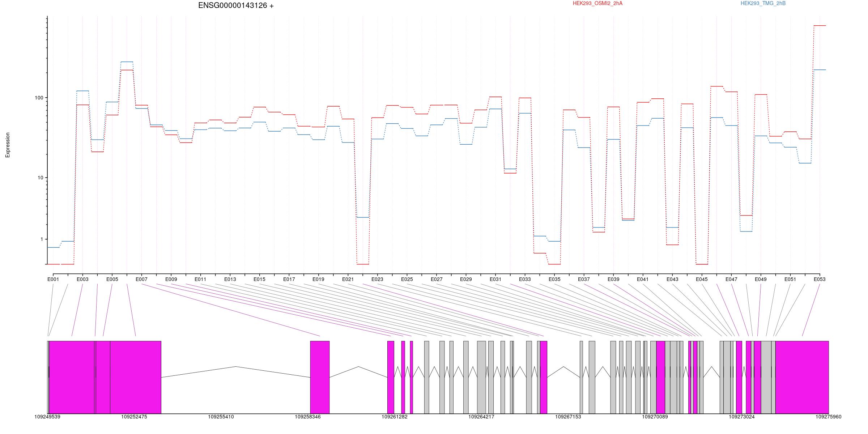This screenshot has width=868, height=434.
Task: Click genomic coordinate 109252475
Action: (x=134, y=417)
